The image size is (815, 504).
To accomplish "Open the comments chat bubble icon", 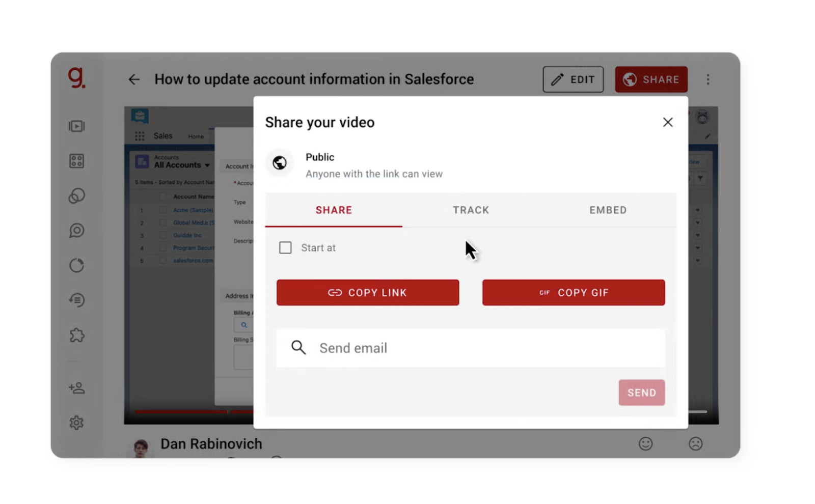I will point(76,230).
